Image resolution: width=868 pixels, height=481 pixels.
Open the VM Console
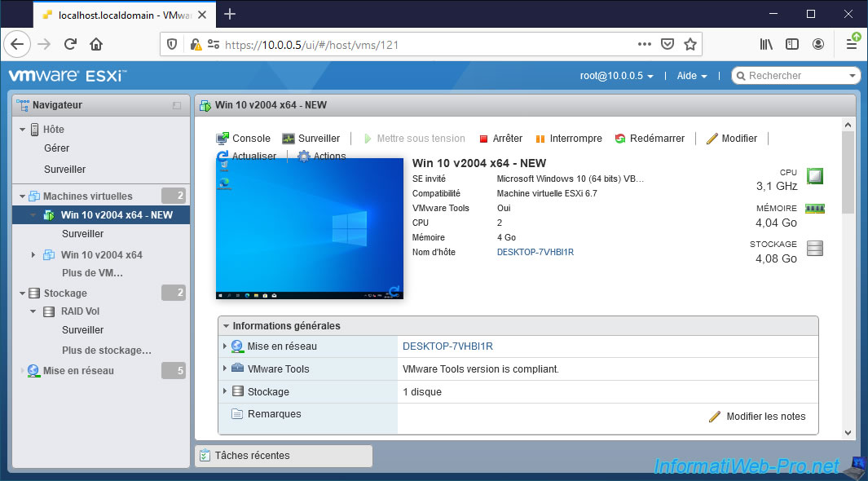(x=243, y=139)
